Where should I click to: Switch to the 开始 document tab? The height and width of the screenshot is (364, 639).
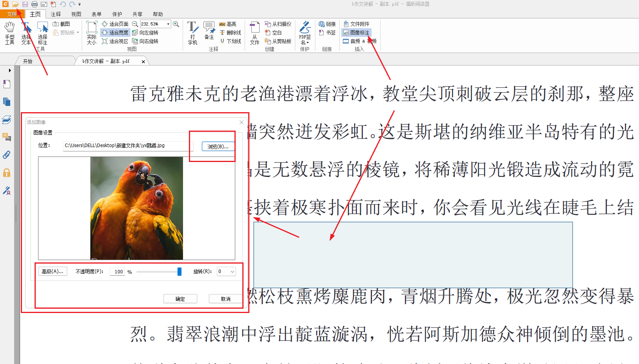pos(27,60)
